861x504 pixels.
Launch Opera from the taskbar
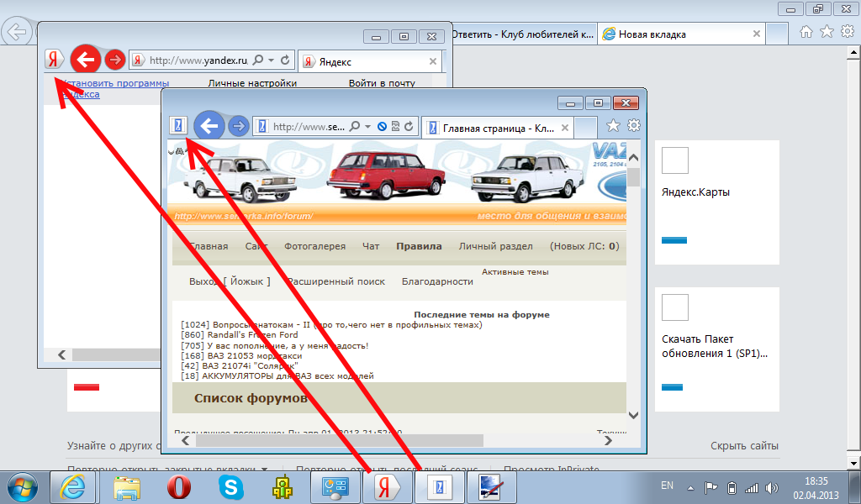coord(177,486)
